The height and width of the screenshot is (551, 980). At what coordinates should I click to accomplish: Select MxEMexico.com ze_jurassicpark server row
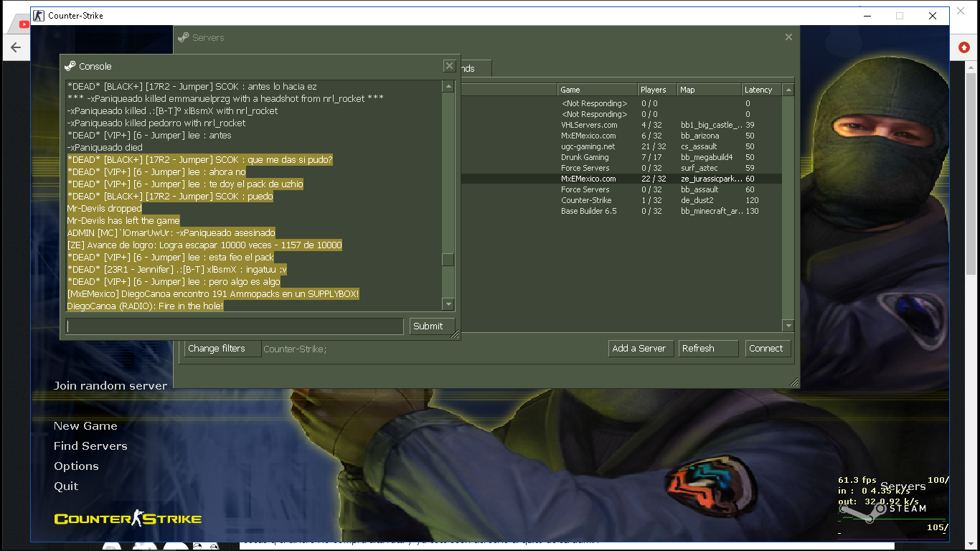tap(621, 179)
